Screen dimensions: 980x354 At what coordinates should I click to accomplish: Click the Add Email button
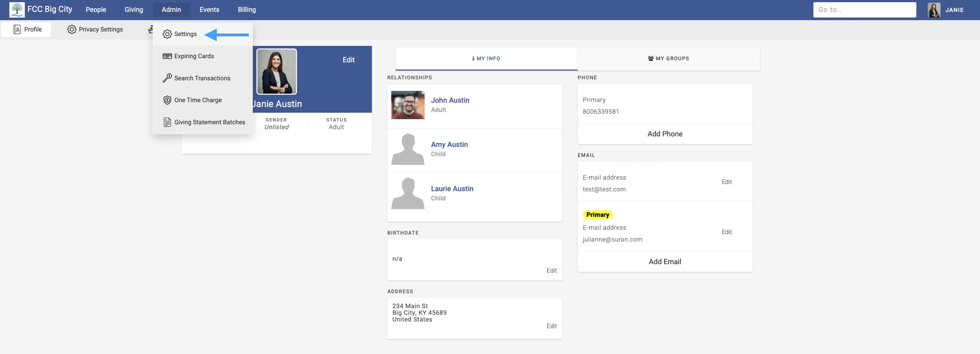[665, 262]
